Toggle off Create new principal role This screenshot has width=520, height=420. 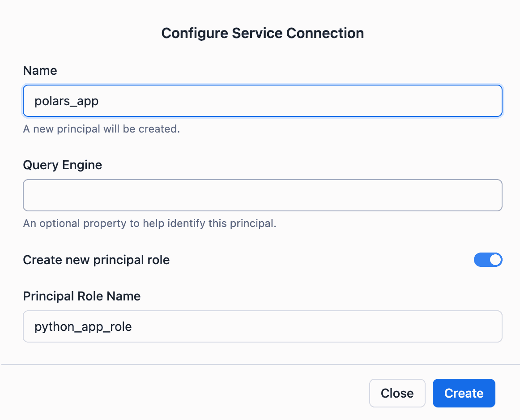[x=488, y=260]
